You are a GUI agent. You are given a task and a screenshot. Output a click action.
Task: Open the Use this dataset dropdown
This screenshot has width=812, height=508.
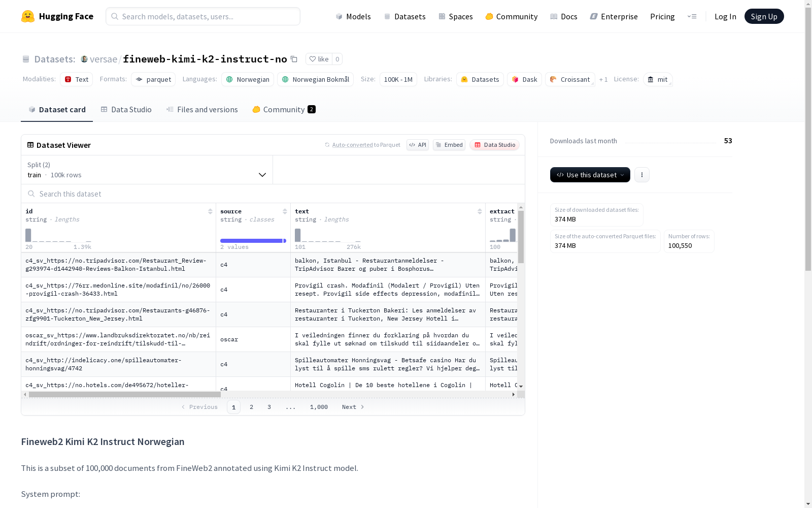590,175
